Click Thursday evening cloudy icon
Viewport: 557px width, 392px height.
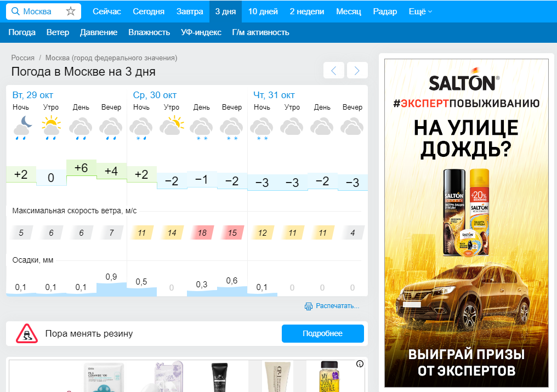pos(353,127)
